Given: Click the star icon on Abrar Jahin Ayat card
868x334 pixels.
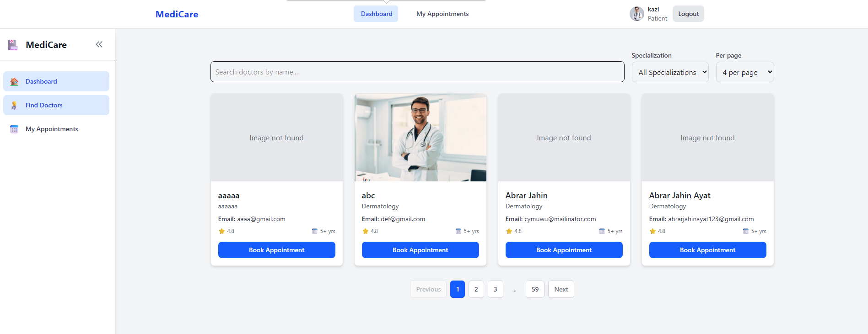Looking at the screenshot, I should [653, 231].
